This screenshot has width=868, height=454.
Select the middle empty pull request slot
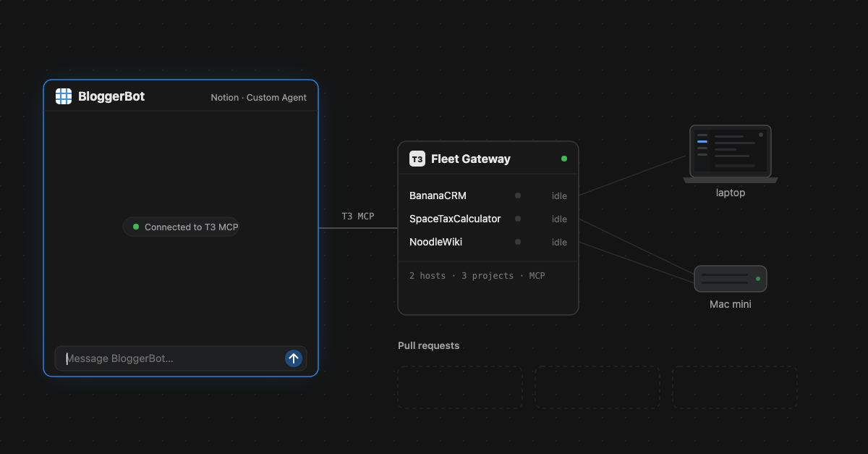tap(597, 387)
